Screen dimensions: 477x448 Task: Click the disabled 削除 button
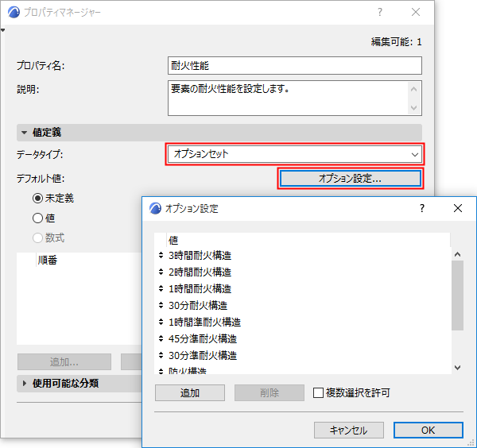pyautogui.click(x=270, y=392)
